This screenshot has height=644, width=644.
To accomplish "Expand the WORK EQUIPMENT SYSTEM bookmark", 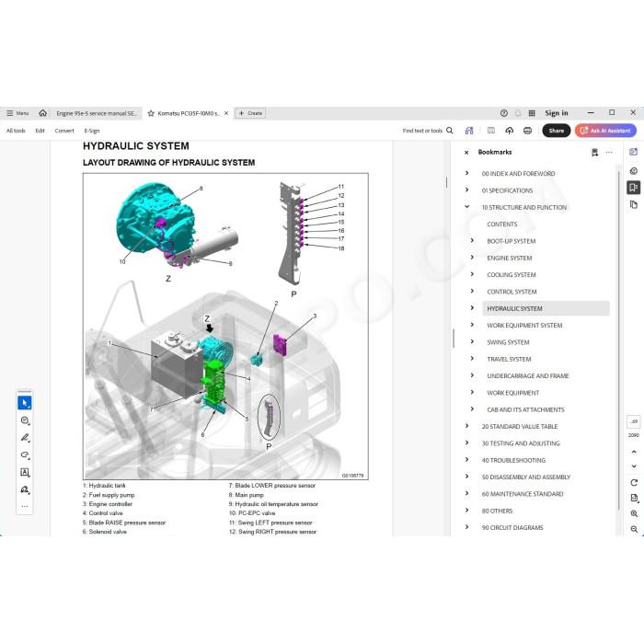I will point(472,325).
